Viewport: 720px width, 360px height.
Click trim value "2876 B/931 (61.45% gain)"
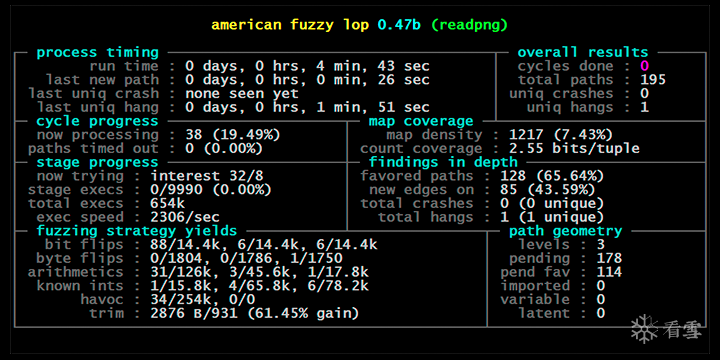click(254, 314)
